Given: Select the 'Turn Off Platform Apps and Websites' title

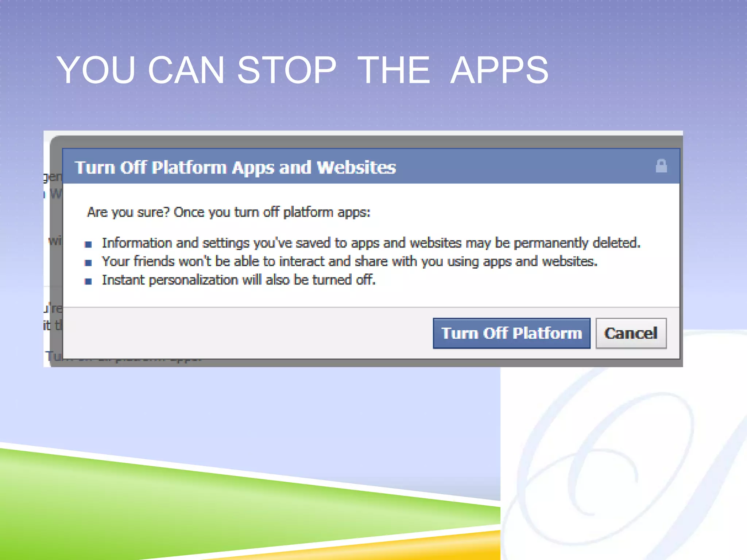Looking at the screenshot, I should pyautogui.click(x=235, y=168).
